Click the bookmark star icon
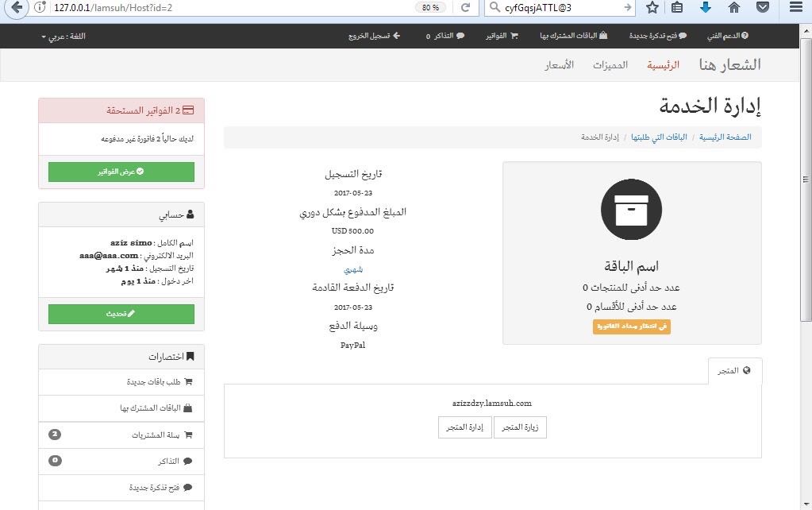 (652, 8)
